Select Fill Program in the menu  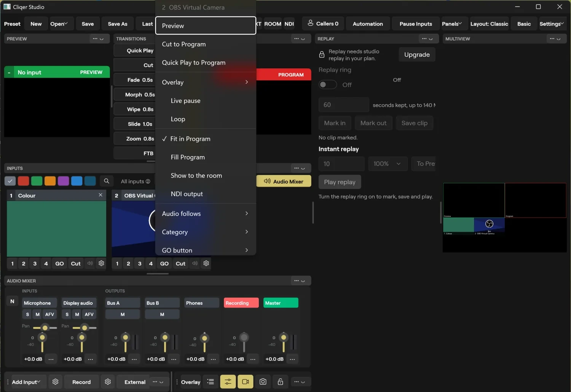coord(206,157)
